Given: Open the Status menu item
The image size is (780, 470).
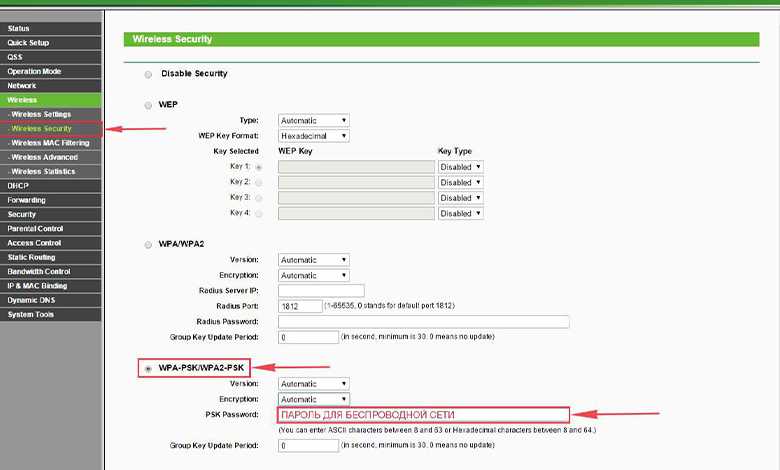Looking at the screenshot, I should tap(51, 28).
